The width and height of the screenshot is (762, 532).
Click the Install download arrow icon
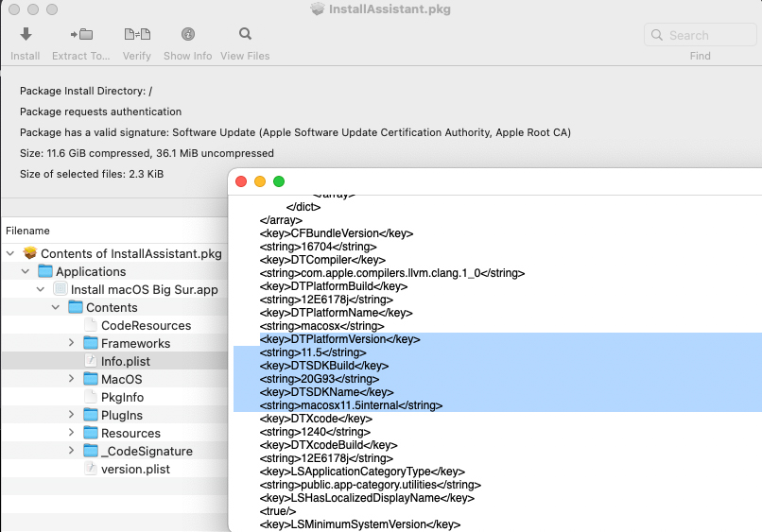pyautogui.click(x=26, y=34)
